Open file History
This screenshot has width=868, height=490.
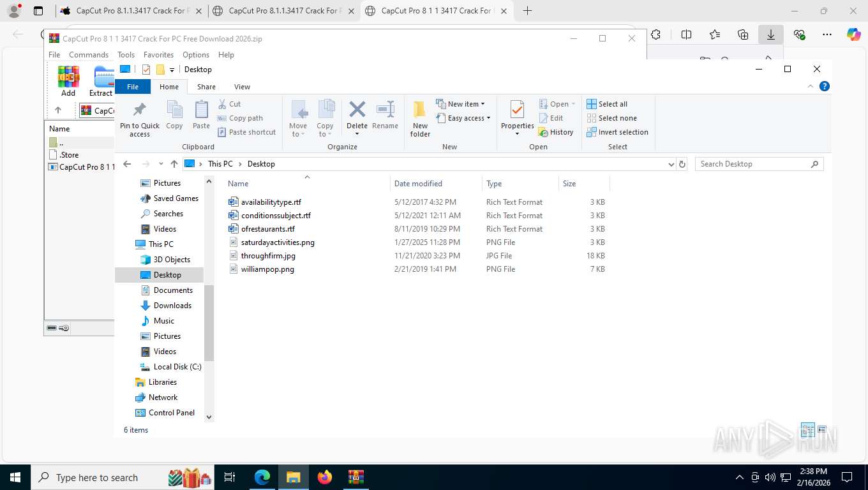point(556,132)
